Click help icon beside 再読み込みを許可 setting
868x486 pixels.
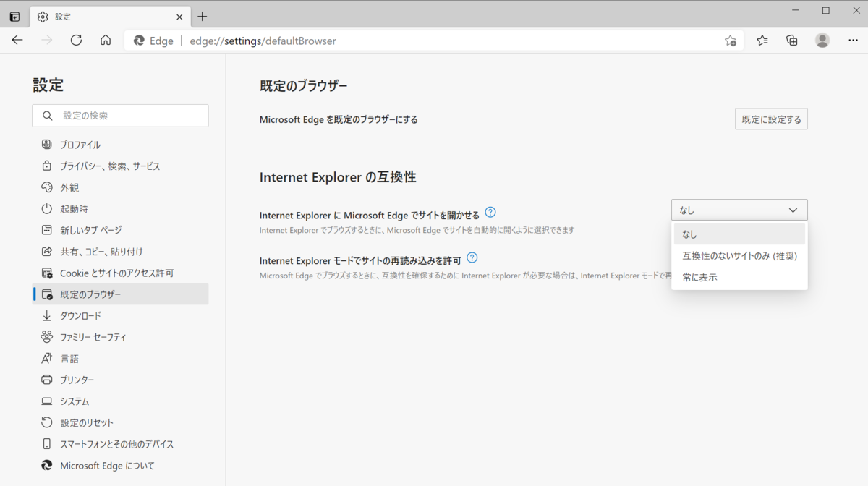(x=472, y=258)
